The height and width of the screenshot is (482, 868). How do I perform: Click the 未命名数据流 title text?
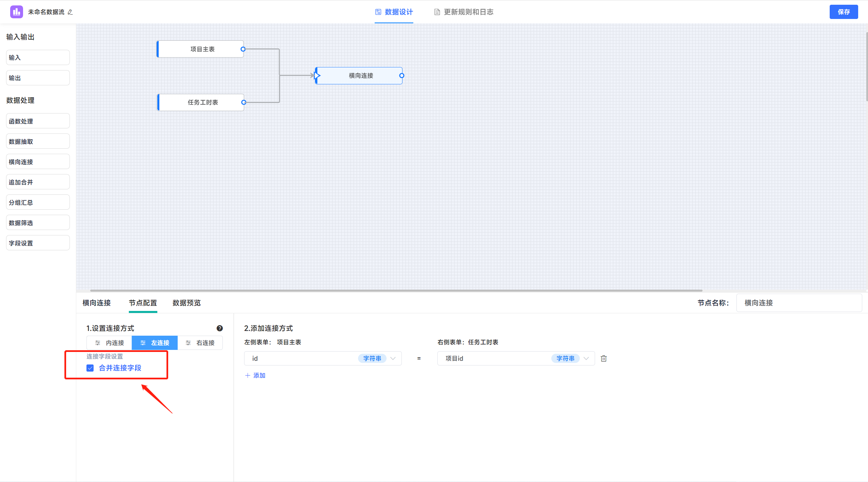click(x=46, y=12)
